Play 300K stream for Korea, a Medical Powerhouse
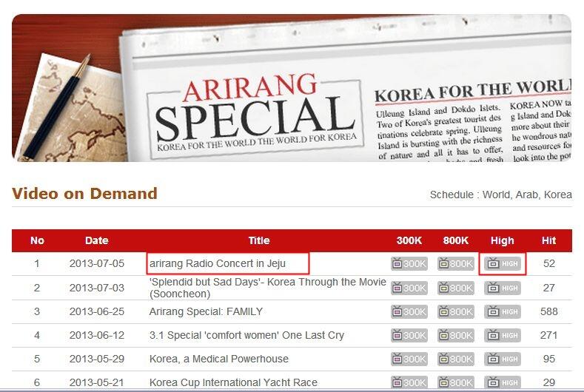 click(409, 359)
